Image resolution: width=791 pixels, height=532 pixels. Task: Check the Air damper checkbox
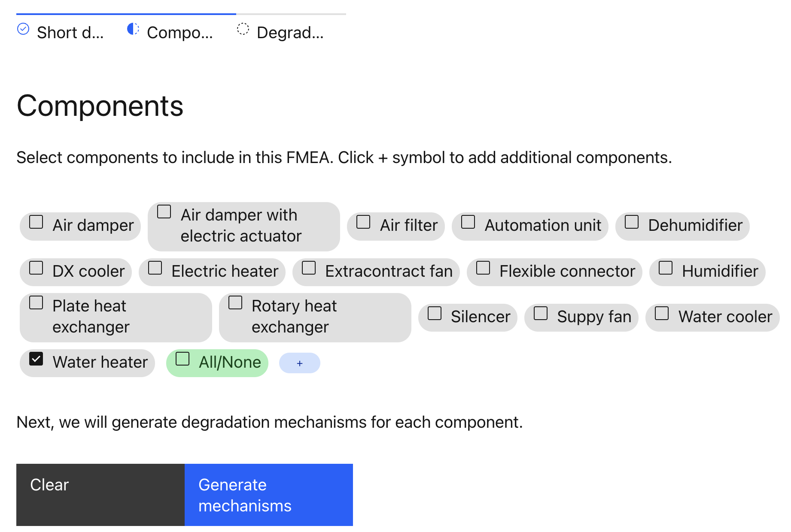coord(37,222)
